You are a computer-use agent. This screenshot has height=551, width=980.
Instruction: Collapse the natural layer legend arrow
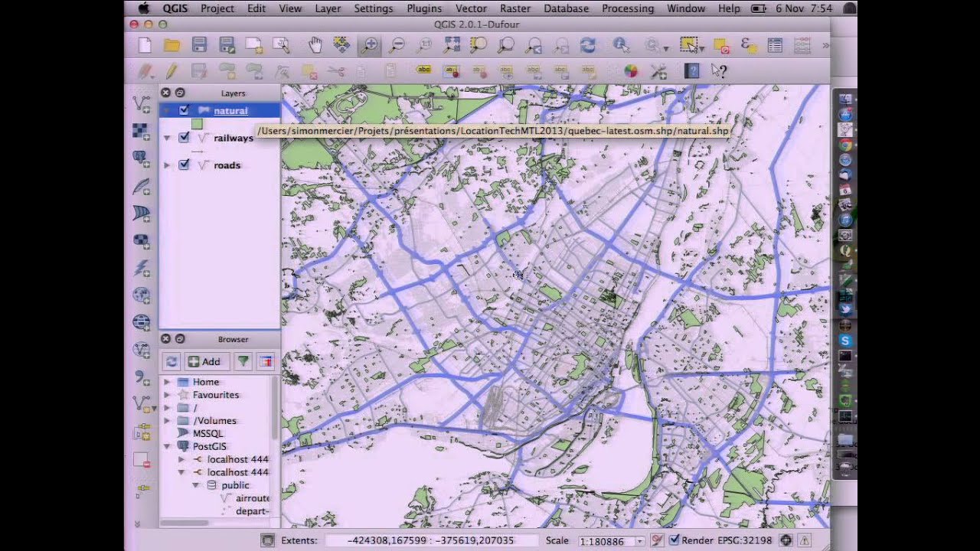[167, 111]
